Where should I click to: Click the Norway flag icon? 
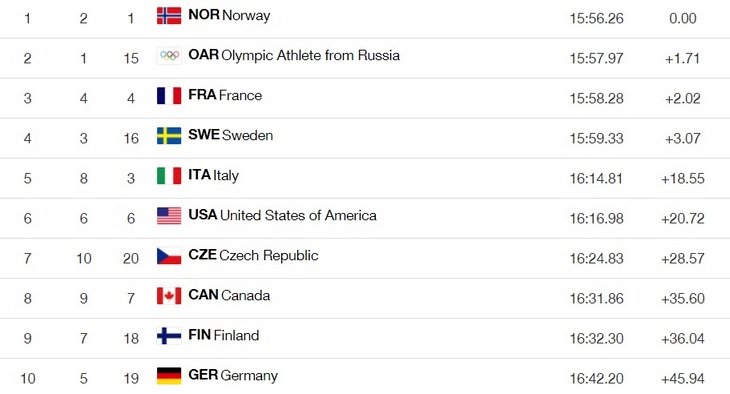[169, 16]
